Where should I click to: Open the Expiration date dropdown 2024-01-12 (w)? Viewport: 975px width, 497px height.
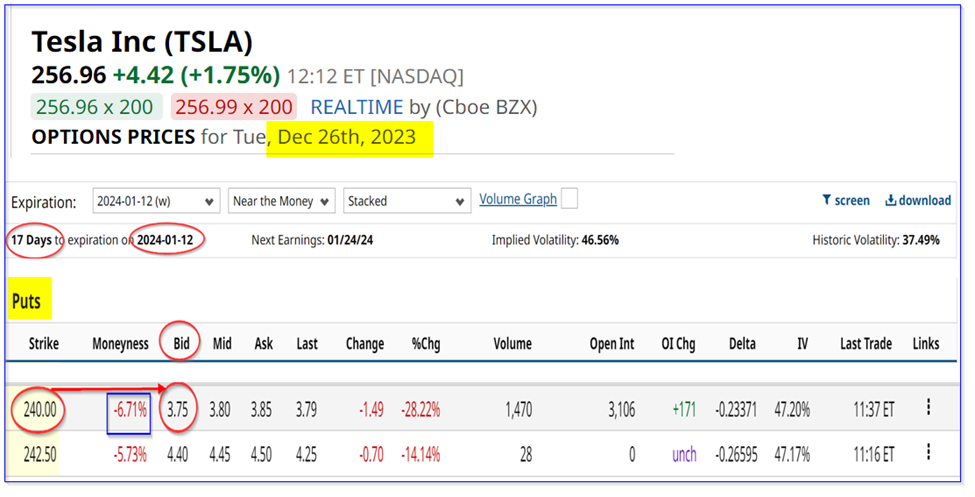(156, 201)
